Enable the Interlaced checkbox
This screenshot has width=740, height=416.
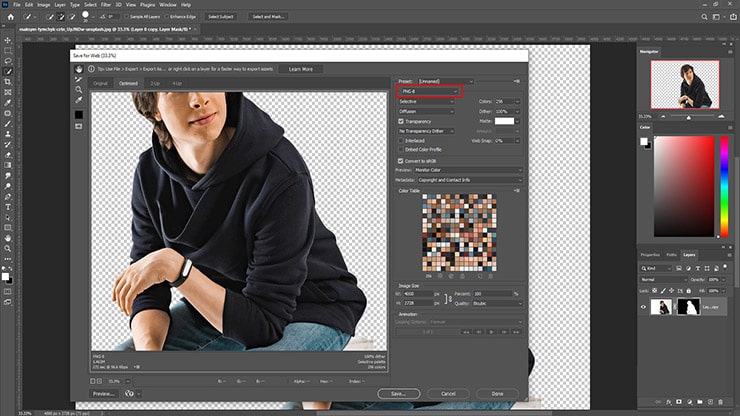click(x=401, y=141)
